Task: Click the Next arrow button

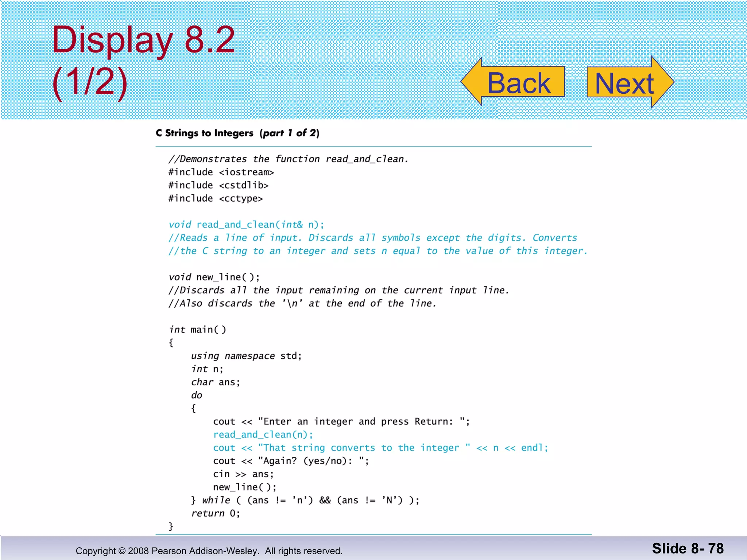Action: 630,82
